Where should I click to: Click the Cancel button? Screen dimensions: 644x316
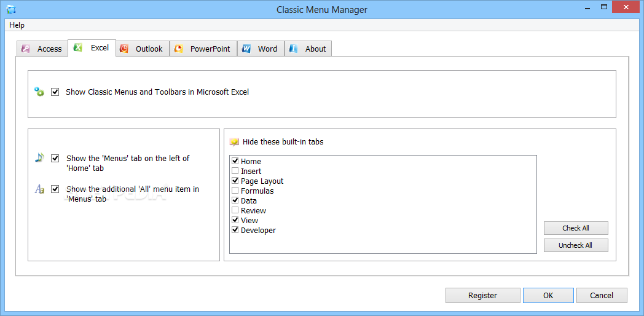pos(602,296)
